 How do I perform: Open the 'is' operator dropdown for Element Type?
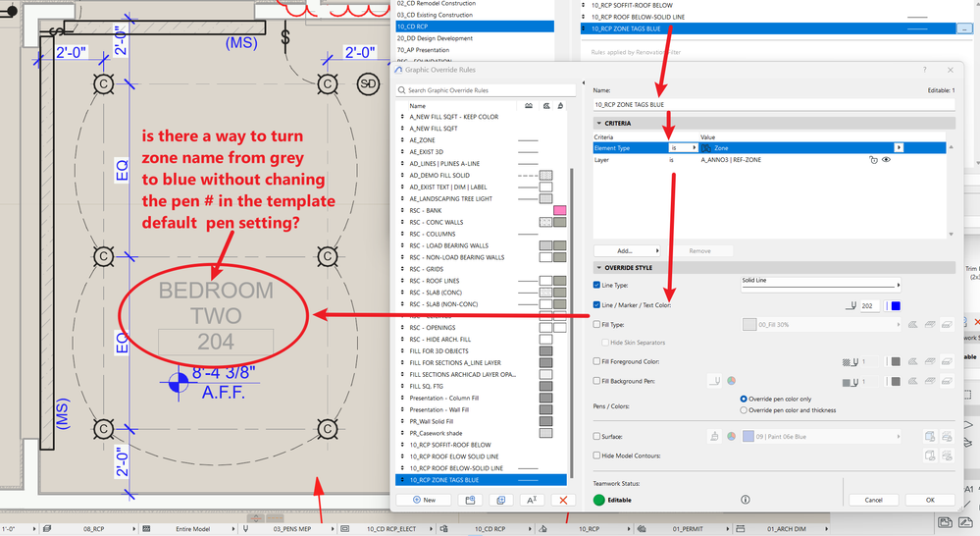tap(683, 148)
